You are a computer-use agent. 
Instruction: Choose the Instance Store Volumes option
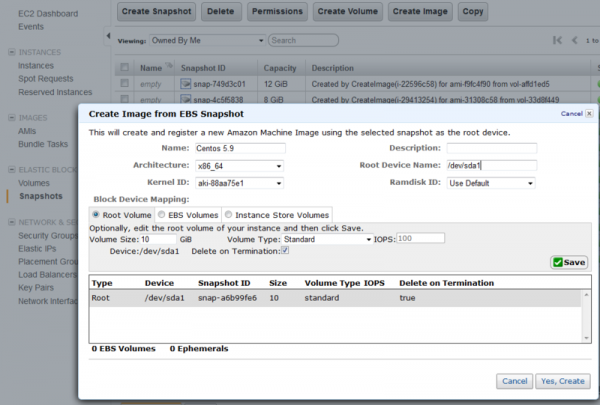point(229,214)
